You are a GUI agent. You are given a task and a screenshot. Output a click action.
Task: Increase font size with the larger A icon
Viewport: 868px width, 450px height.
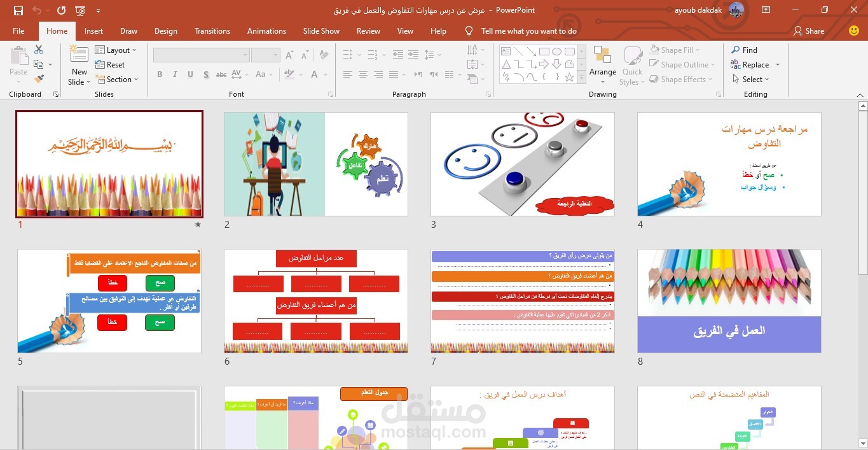(x=290, y=55)
